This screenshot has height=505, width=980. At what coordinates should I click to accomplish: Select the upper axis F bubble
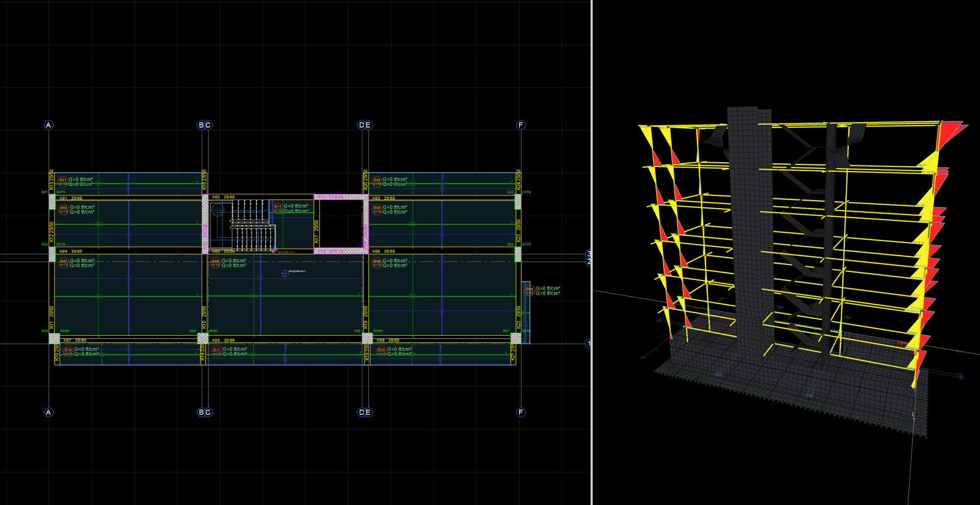coord(521,125)
